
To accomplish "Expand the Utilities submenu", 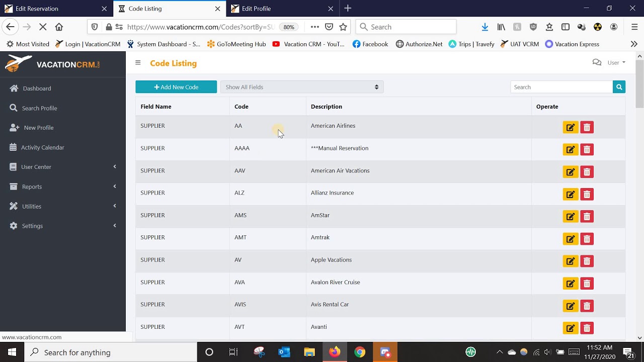I will pos(62,206).
